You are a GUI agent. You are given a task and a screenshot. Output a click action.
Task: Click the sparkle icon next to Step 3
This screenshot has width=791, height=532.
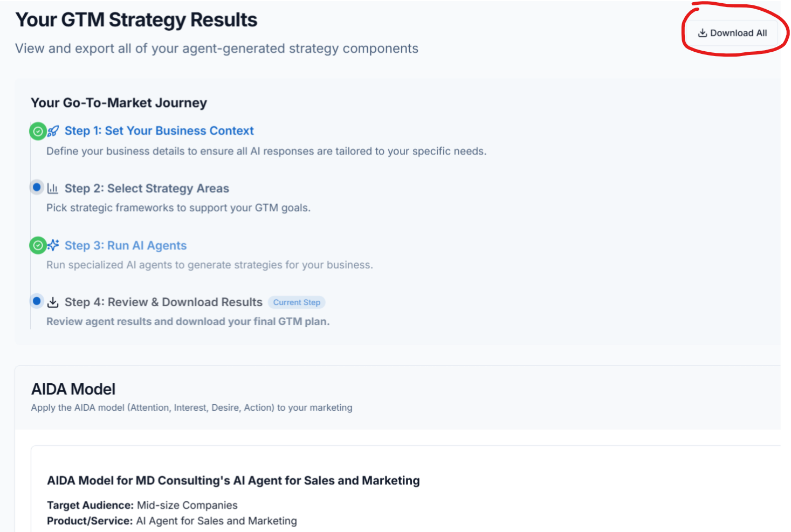pyautogui.click(x=53, y=245)
